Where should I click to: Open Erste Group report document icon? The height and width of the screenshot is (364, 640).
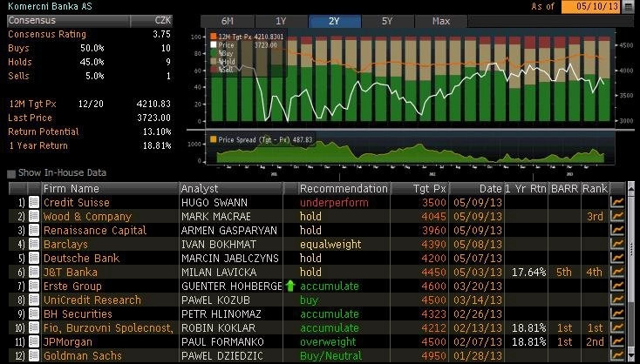34,286
